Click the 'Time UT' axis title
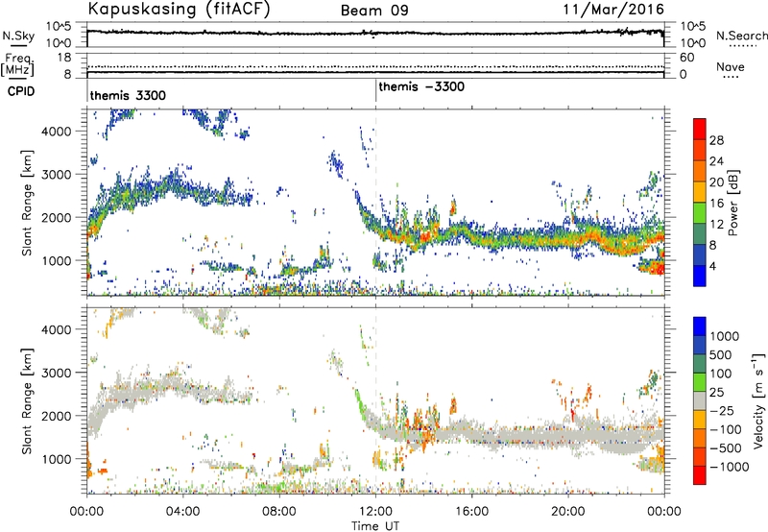The height and width of the screenshot is (532, 768). pyautogui.click(x=375, y=526)
